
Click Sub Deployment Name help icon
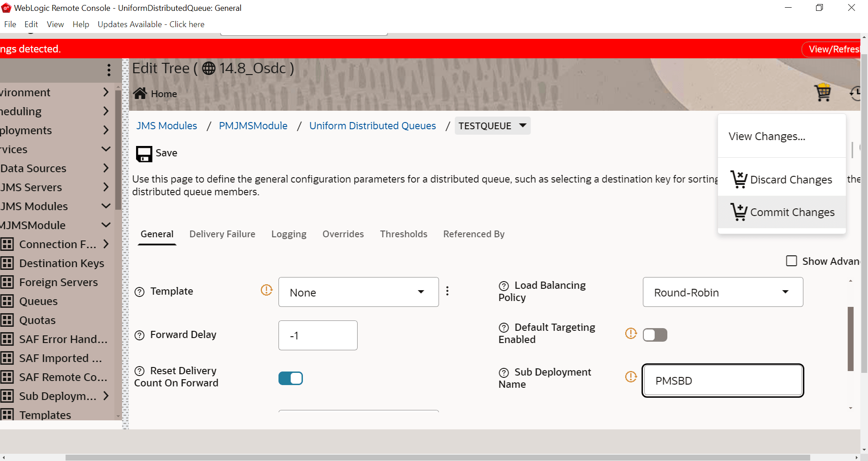504,372
